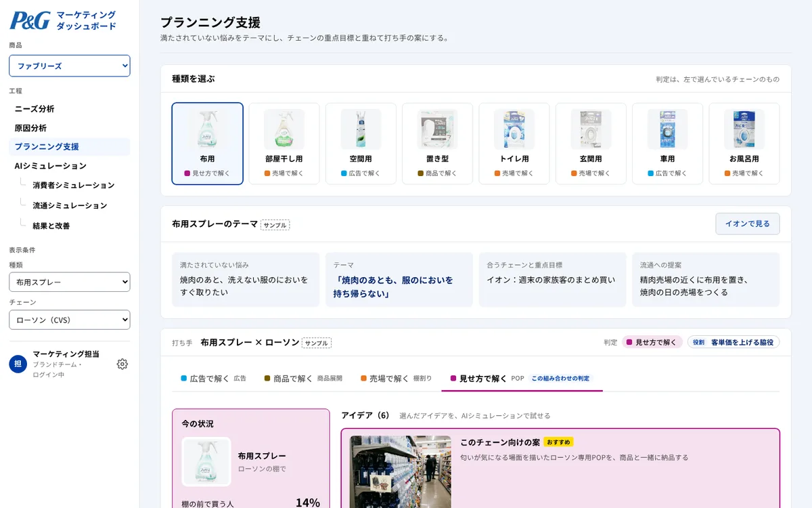Click the アイデア（6） heading

(x=365, y=415)
